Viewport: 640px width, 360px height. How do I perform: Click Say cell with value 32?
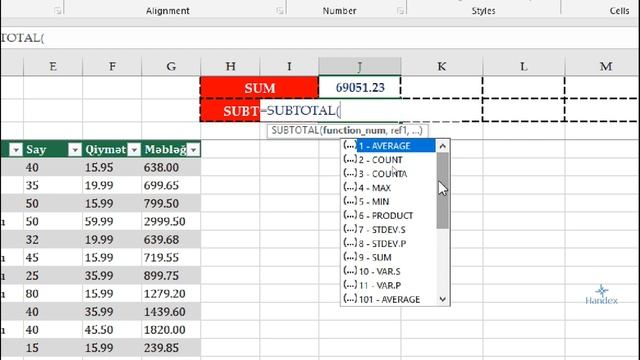click(53, 240)
